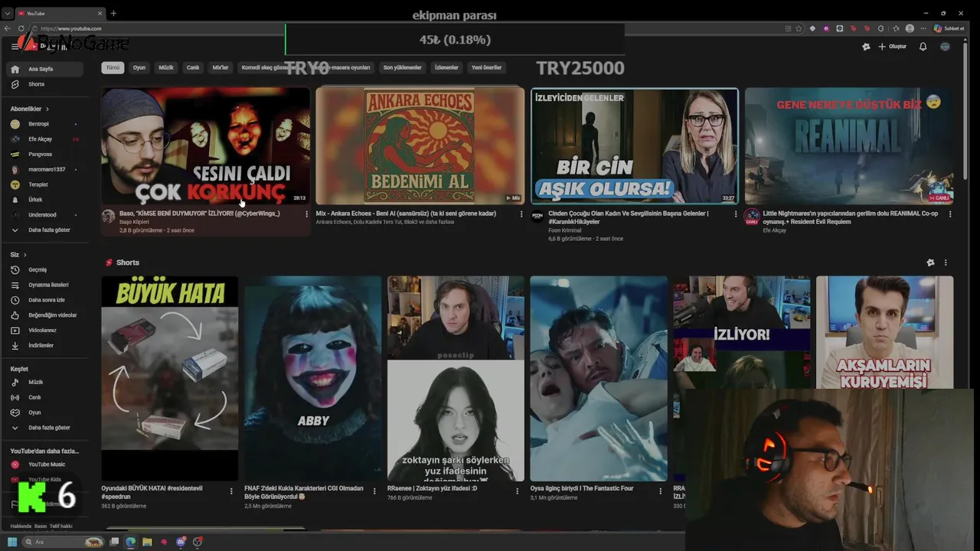The width and height of the screenshot is (980, 551).
Task: Select the Yeni öneriler chip
Action: pos(486,67)
